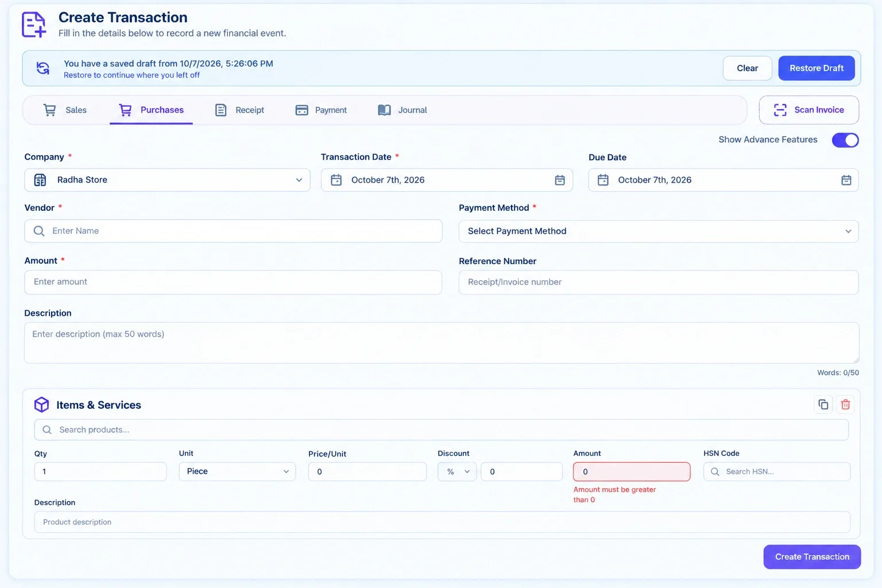Focus the Enter amount field
Viewport: 882px width, 588px height.
(233, 283)
